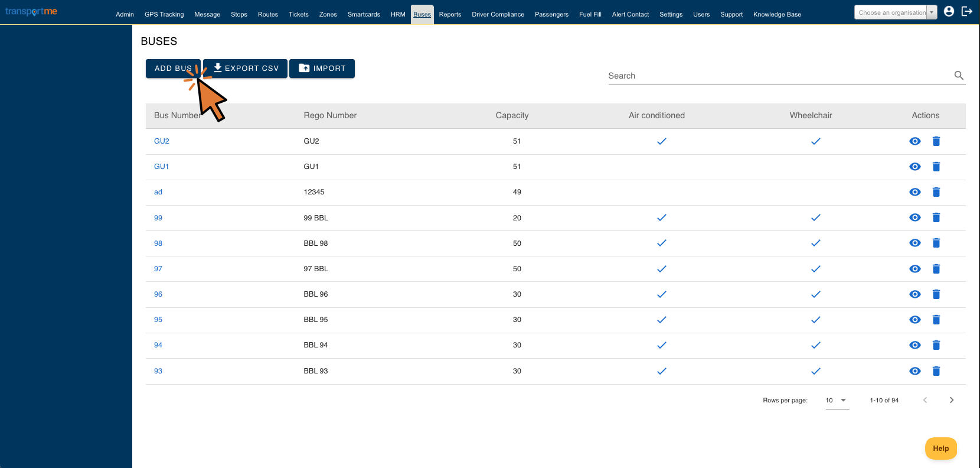Click the EXPORT CSV button

pyautogui.click(x=246, y=69)
